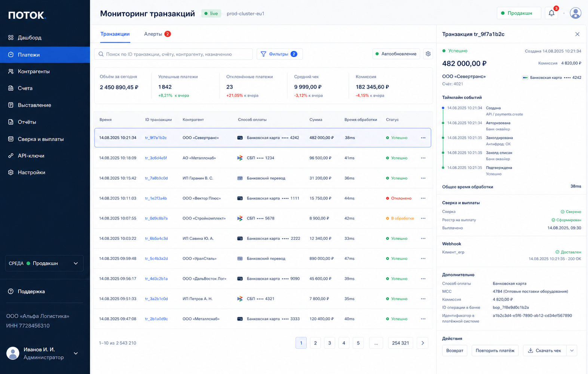Screen dimensions: 588x374
Task: Open row menu for tr_3c6d4e5f
Action: (423, 158)
